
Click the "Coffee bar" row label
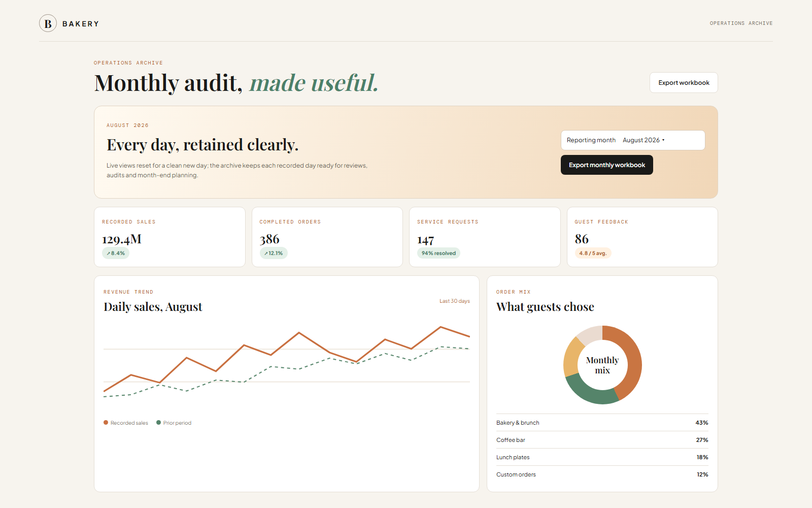[511, 440]
